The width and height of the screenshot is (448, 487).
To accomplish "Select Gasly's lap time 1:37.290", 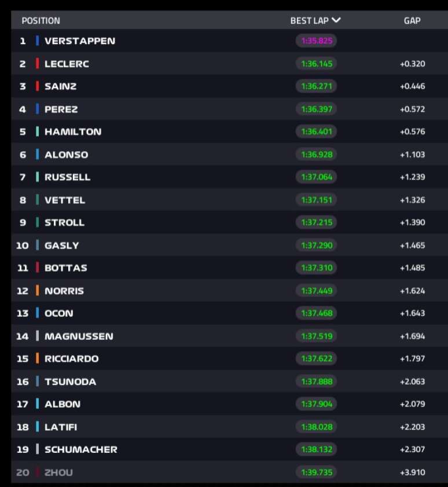I will 317,246.
